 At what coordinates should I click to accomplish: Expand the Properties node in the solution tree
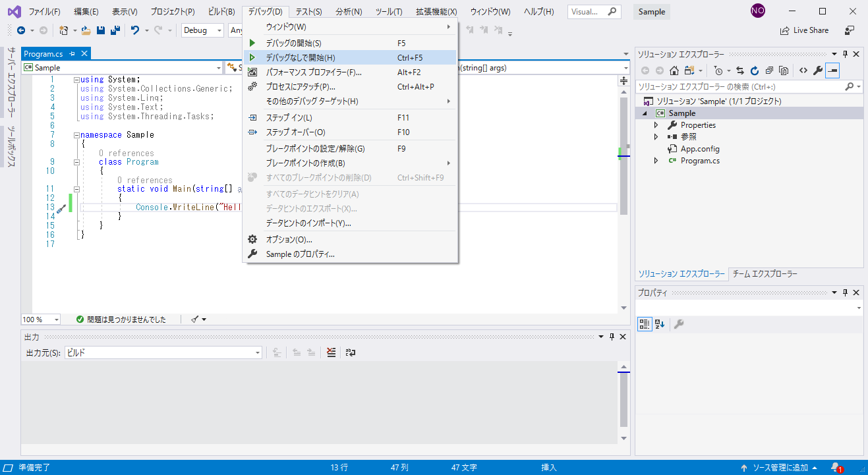pyautogui.click(x=656, y=125)
